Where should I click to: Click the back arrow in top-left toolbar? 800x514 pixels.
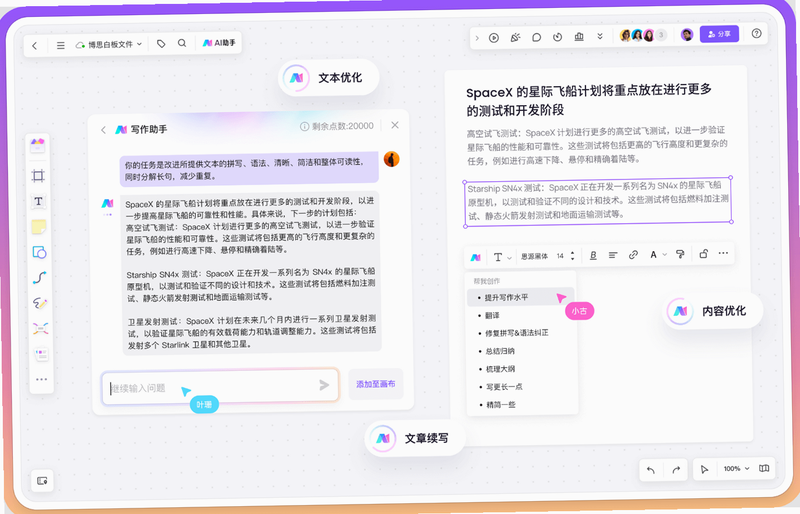[35, 45]
